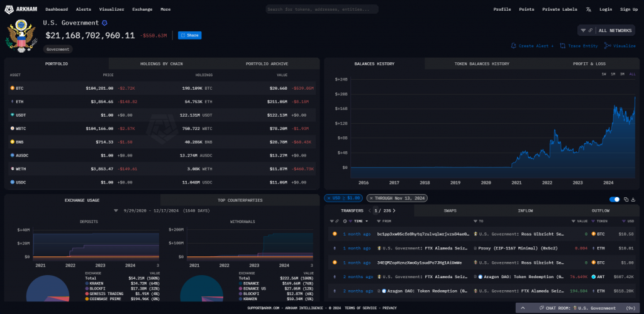Click the verified badge beside U.S. Government
644x314 pixels.
click(104, 23)
